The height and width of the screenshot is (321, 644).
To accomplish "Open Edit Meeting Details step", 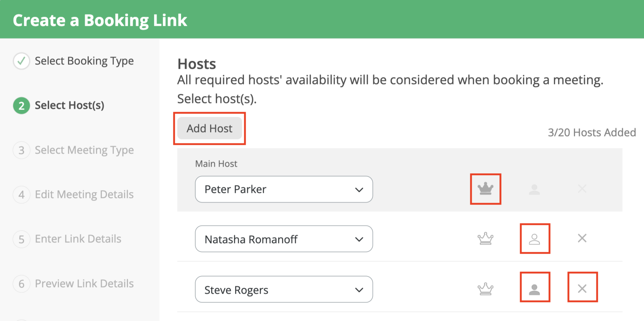I will [84, 194].
